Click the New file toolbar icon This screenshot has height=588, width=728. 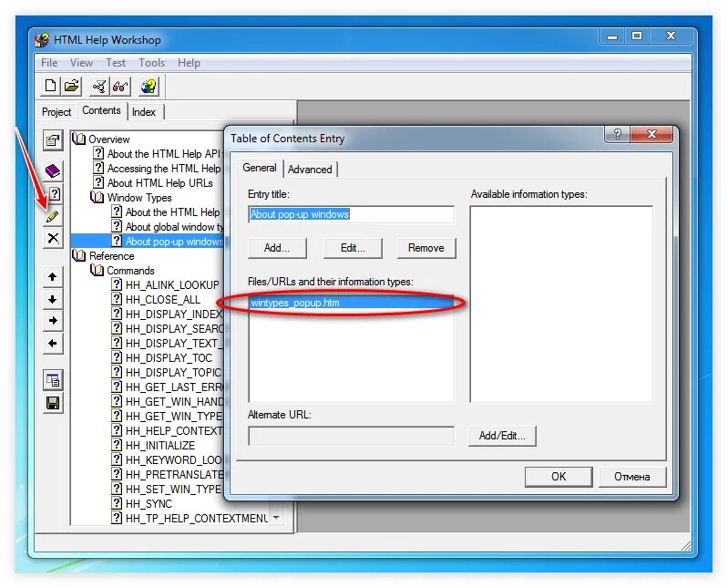point(50,86)
